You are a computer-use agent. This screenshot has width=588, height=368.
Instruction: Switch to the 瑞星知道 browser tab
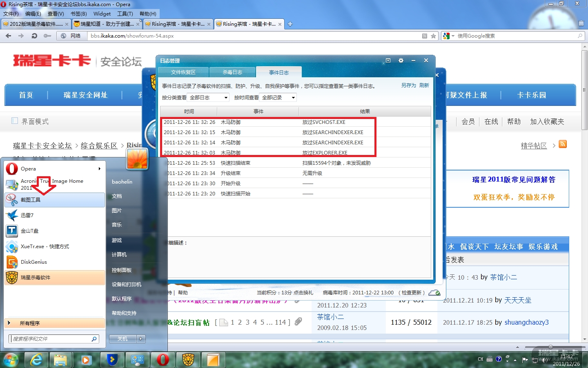tap(107, 24)
